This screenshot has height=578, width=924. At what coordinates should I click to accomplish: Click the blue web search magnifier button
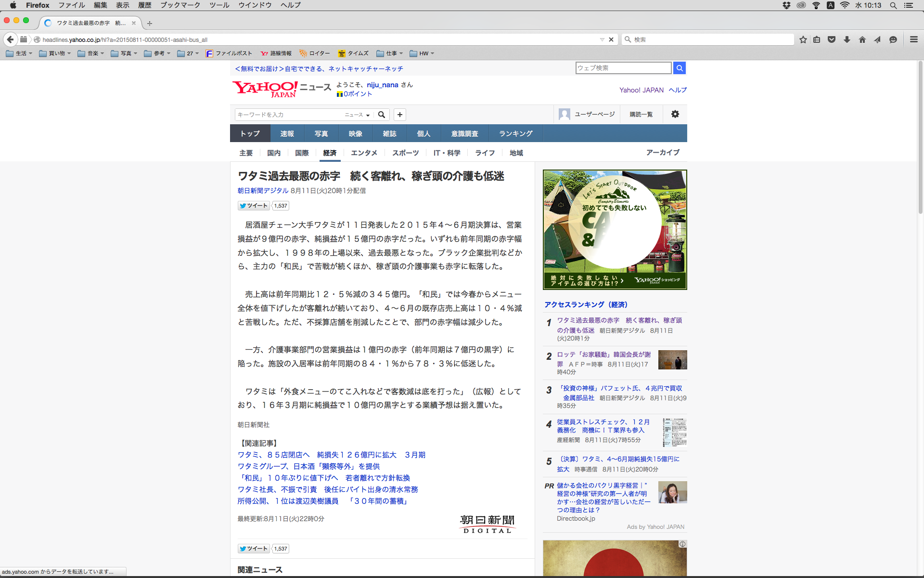pos(679,68)
